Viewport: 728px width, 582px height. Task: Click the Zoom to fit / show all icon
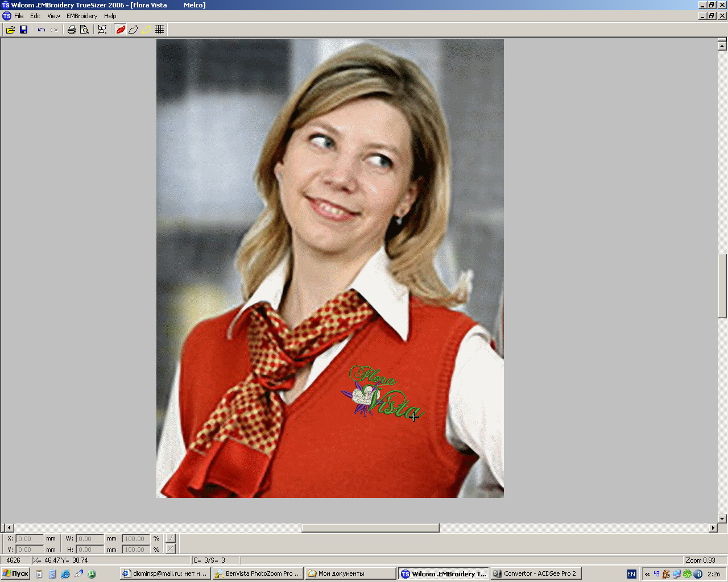coord(102,30)
